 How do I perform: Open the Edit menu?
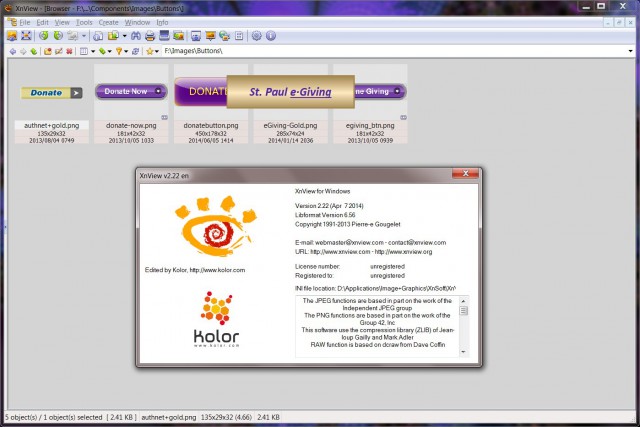point(42,22)
